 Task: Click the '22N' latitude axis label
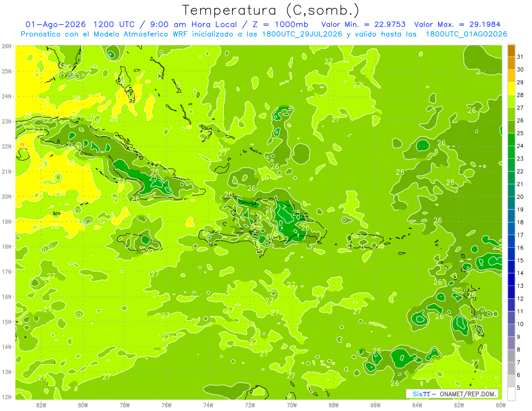[7, 146]
